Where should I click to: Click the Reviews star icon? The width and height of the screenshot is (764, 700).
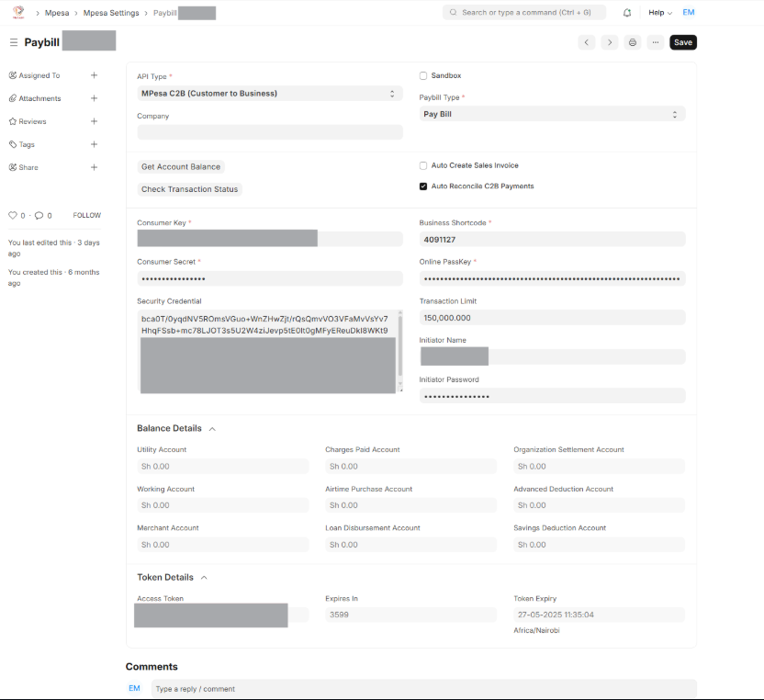point(13,121)
